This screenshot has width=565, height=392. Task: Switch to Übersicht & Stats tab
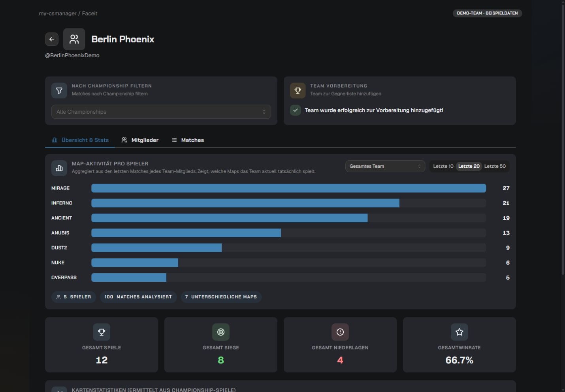point(80,140)
